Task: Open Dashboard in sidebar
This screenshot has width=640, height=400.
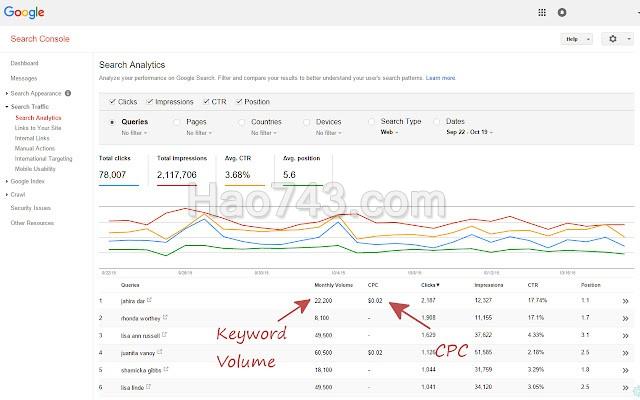Action: click(24, 63)
